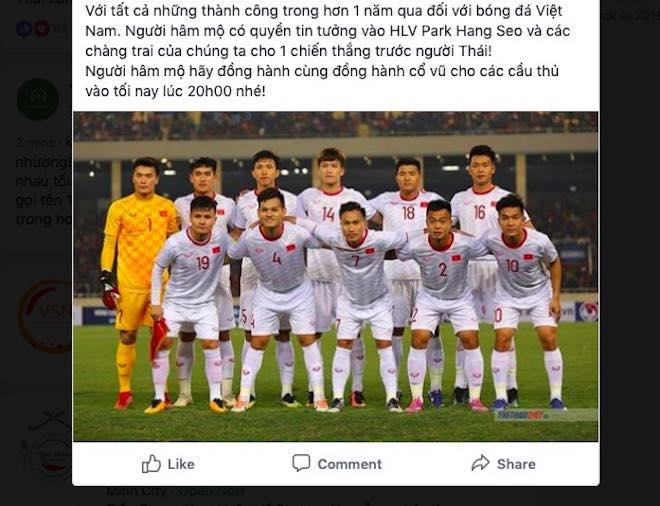Click the text line mentioning 20h00

pos(176,91)
